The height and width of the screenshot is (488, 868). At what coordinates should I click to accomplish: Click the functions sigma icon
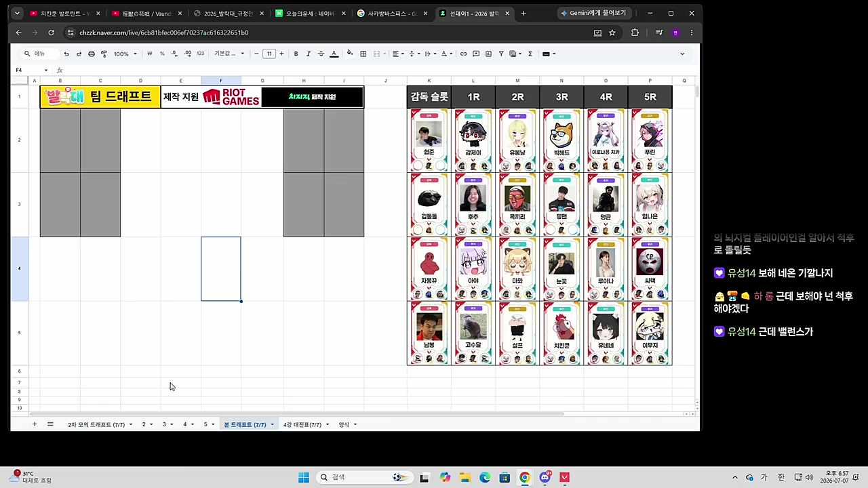point(530,54)
